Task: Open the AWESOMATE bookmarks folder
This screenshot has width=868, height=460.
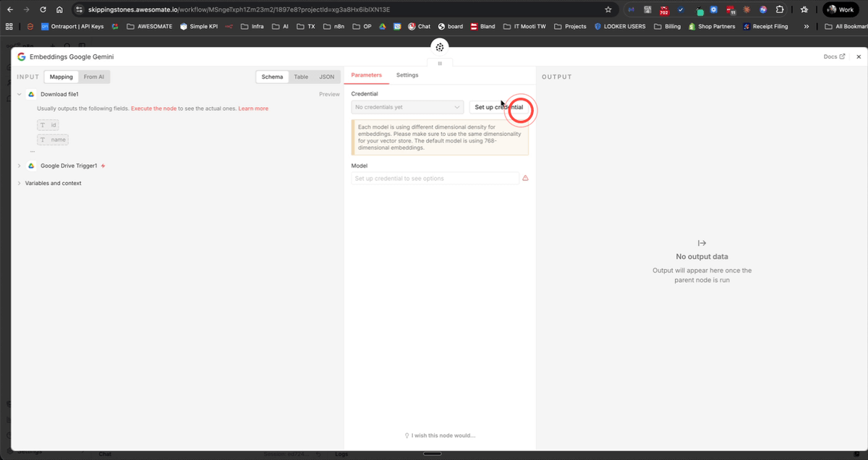Action: 149,26
